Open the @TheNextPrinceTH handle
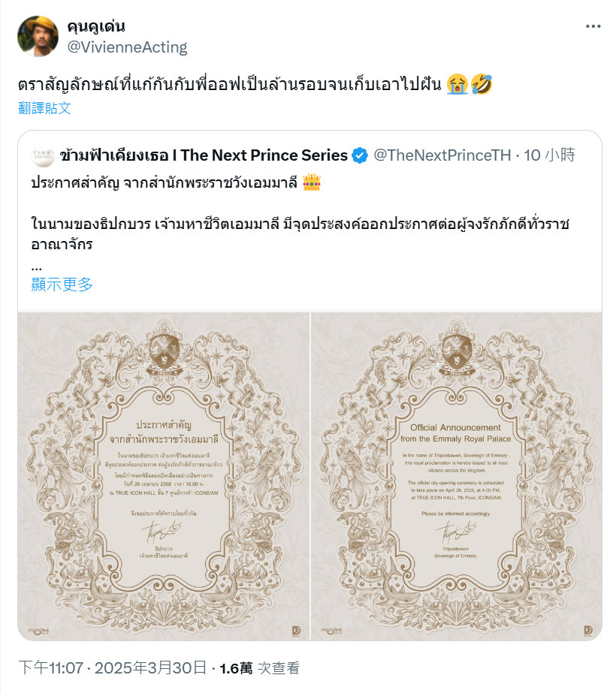The width and height of the screenshot is (616, 693). point(442,155)
